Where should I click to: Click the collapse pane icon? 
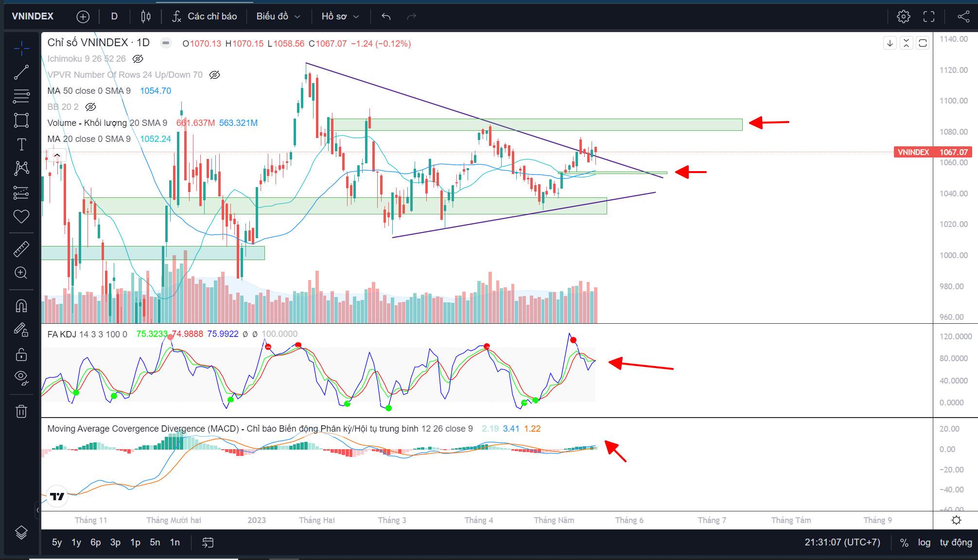(x=906, y=43)
